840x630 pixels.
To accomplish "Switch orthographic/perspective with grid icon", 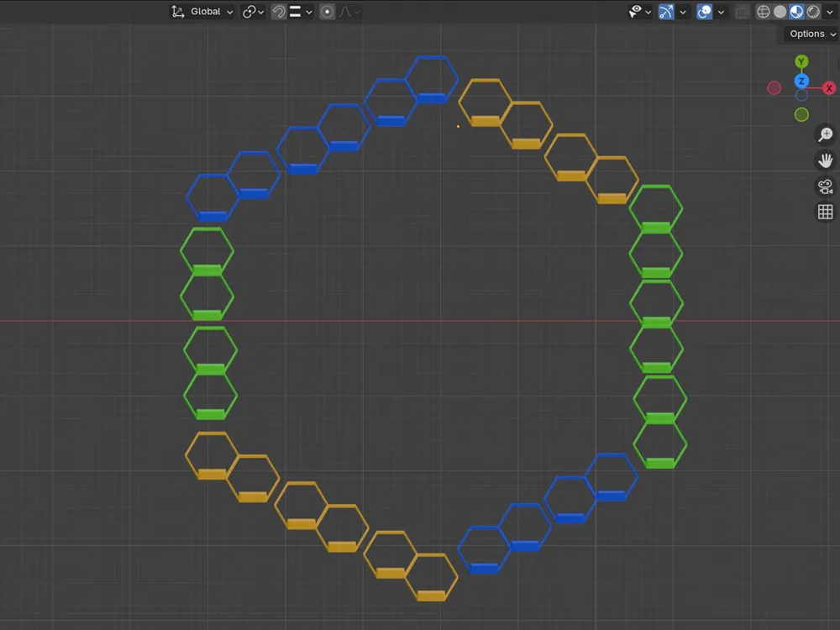I will 825,212.
